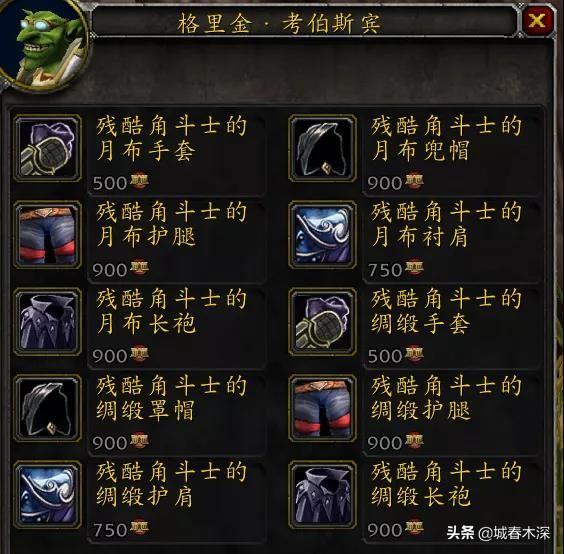Click the 月布长袍 robe icon
564x554 pixels.
(47, 322)
